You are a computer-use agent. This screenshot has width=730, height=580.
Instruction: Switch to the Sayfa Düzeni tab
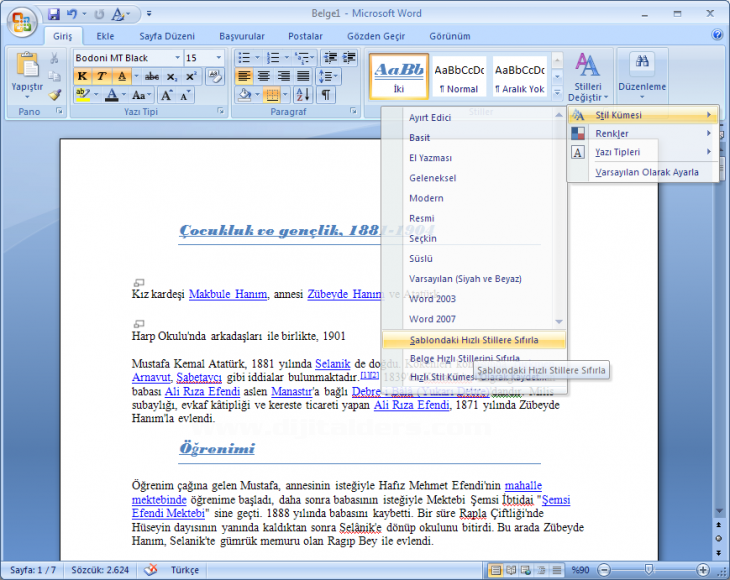[x=166, y=36]
